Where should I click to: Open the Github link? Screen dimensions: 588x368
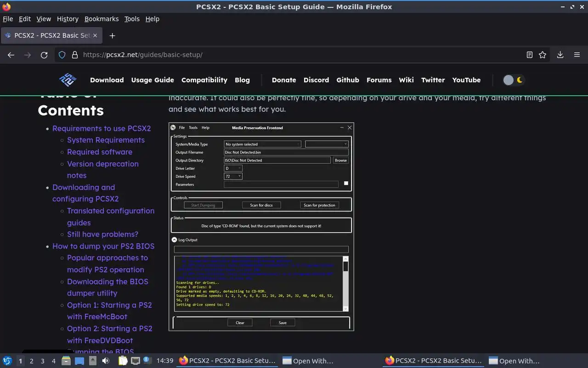[x=348, y=80]
